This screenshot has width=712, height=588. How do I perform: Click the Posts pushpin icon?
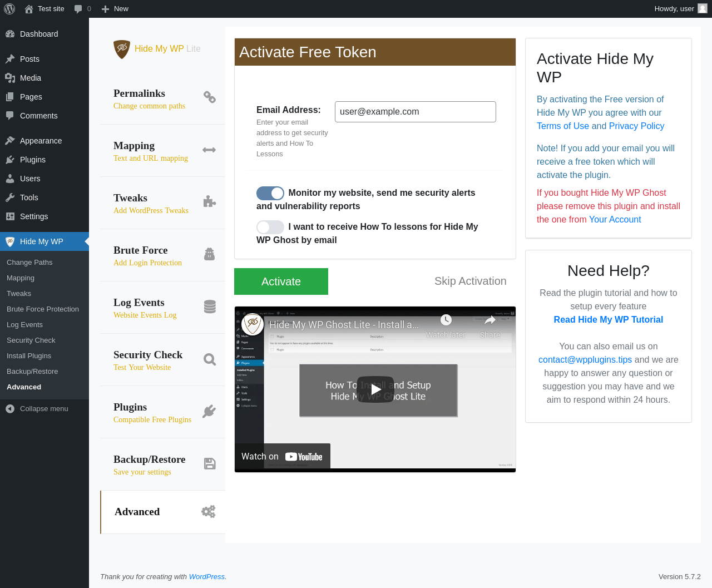(x=10, y=59)
